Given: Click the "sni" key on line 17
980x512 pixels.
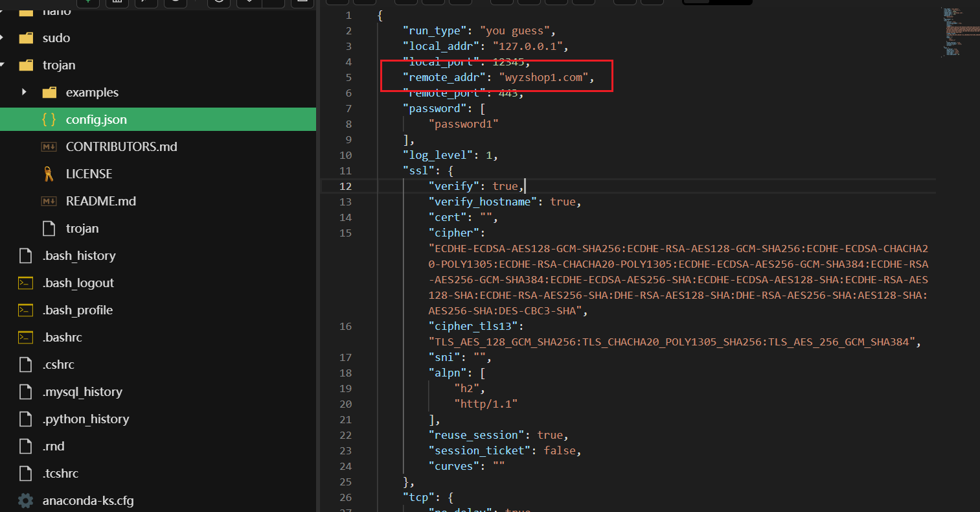Looking at the screenshot, I should [x=444, y=357].
